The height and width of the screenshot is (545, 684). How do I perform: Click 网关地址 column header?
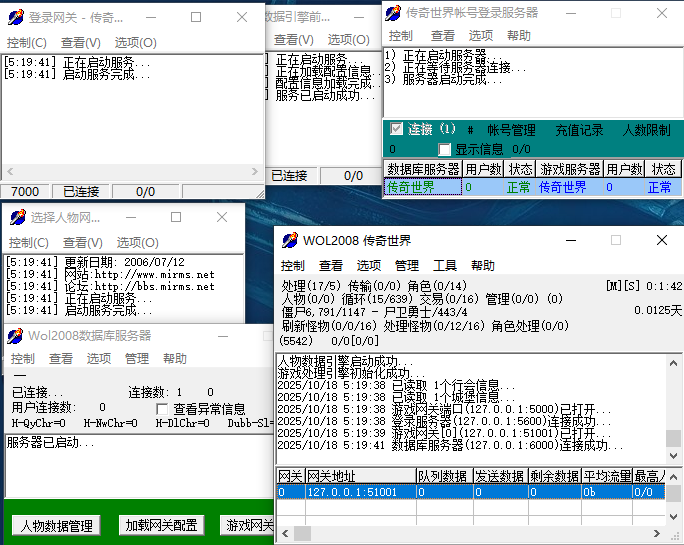point(360,476)
